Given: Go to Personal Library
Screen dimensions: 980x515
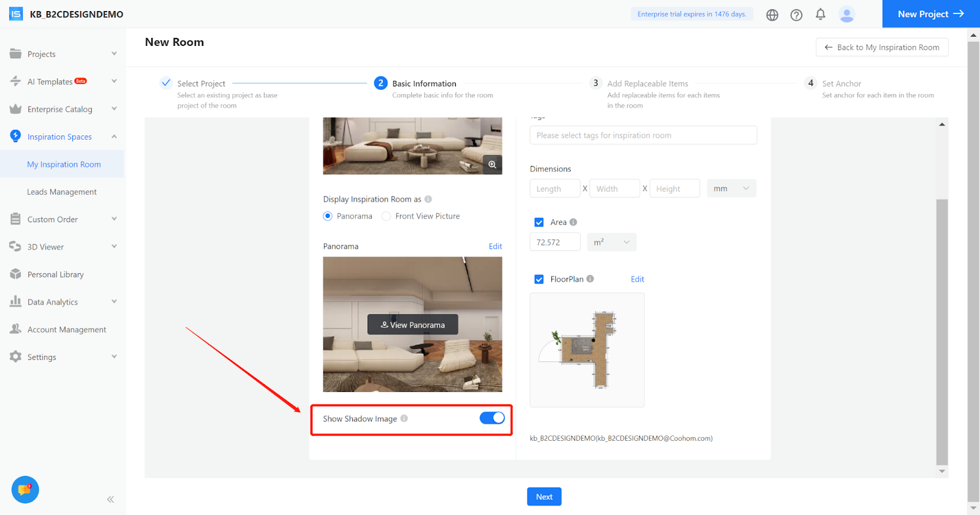Looking at the screenshot, I should [56, 274].
